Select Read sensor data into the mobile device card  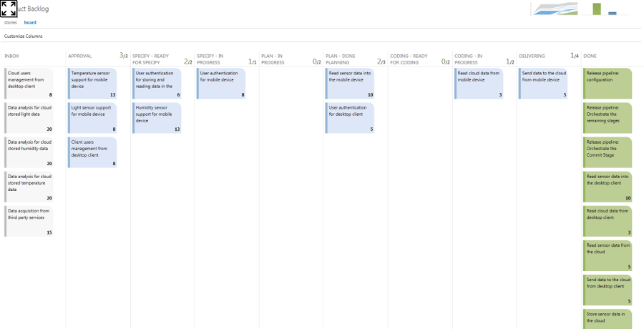pyautogui.click(x=350, y=84)
